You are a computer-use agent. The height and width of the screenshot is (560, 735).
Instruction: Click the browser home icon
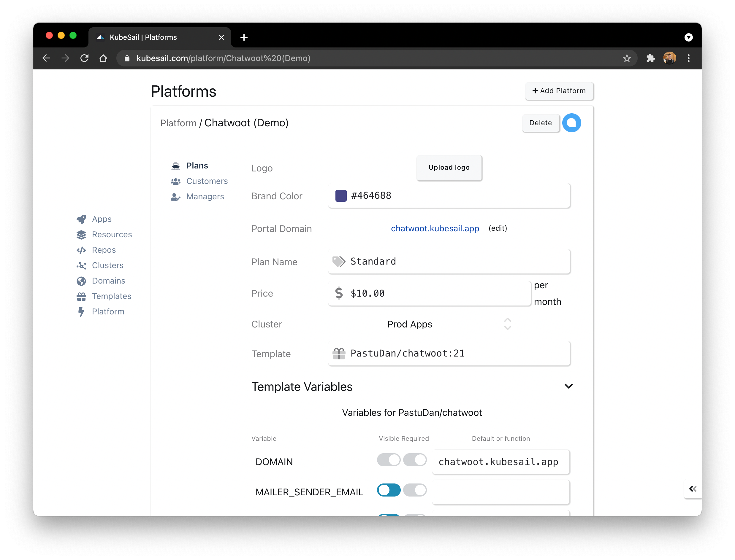pyautogui.click(x=103, y=58)
